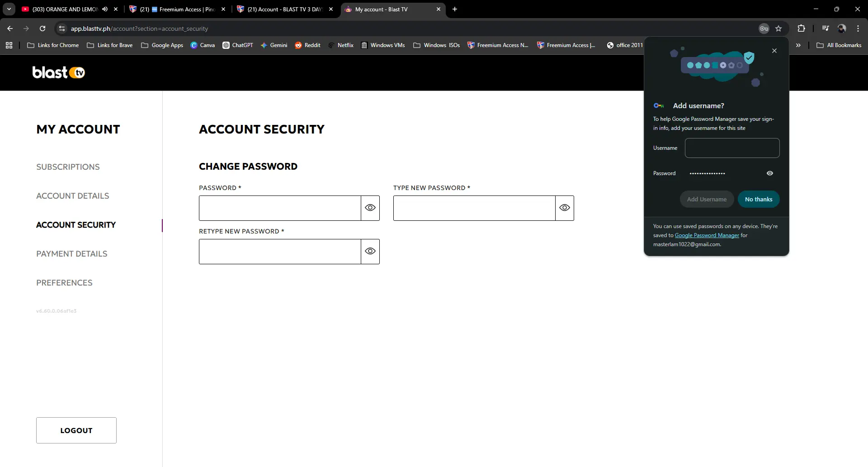Close the Account - BLAST TV 3 DAY tab
The width and height of the screenshot is (868, 467).
(331, 9)
